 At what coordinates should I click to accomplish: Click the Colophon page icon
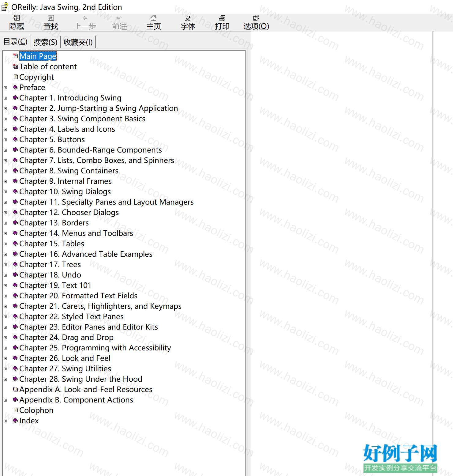16,410
